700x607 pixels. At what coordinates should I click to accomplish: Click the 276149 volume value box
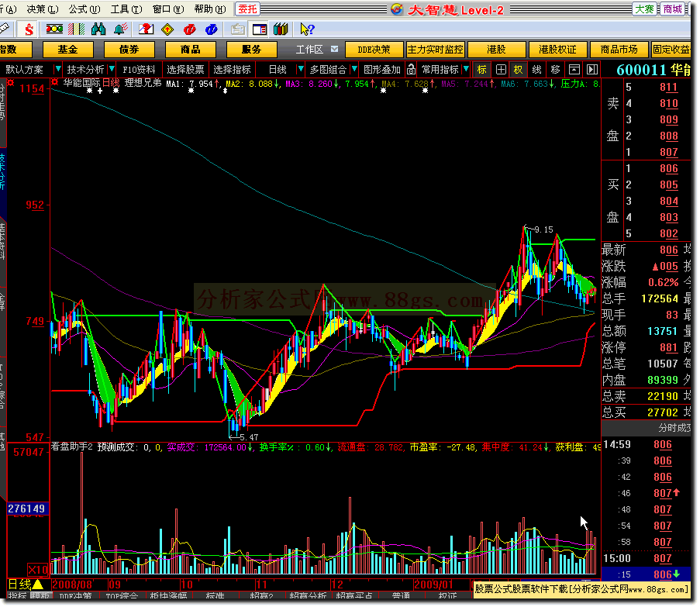pyautogui.click(x=26, y=509)
